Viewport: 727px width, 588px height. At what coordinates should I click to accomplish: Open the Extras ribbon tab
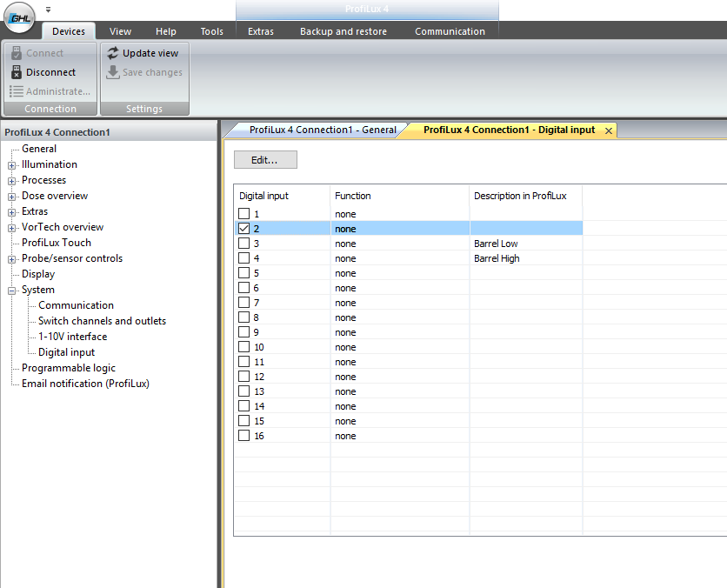point(261,31)
